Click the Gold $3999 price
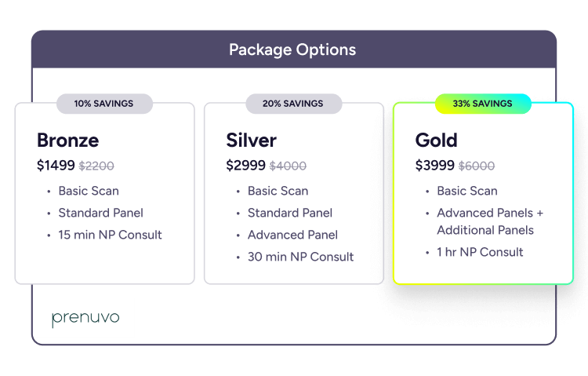588x376 pixels. 434,166
